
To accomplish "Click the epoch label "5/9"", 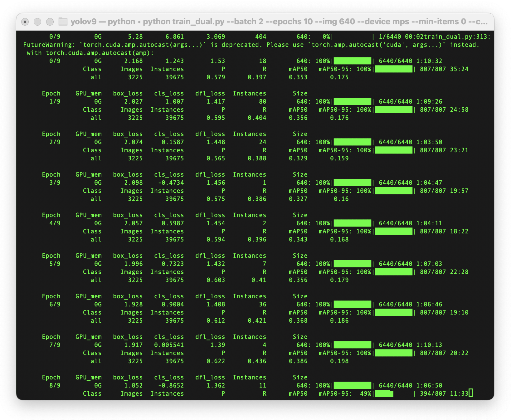I will coord(55,264).
